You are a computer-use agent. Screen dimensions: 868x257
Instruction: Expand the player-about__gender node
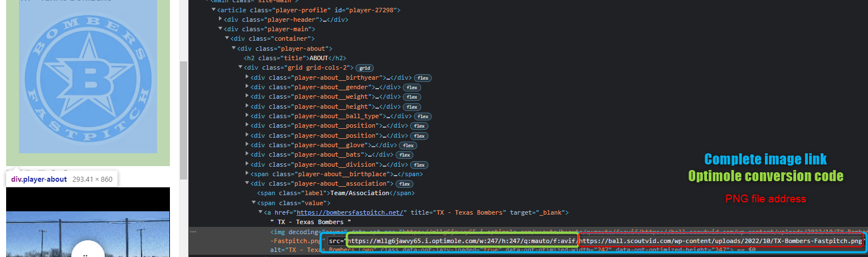[x=247, y=88]
